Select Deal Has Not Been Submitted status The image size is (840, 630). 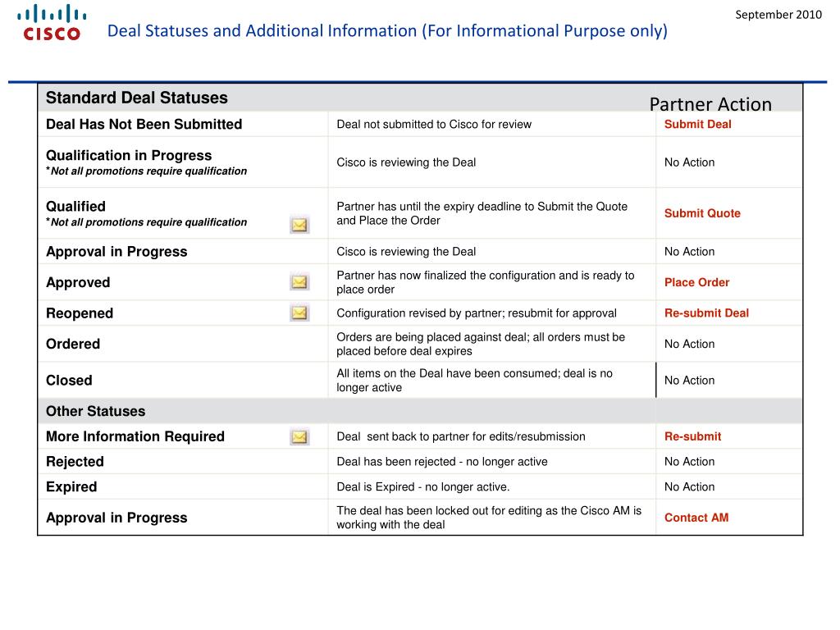coord(144,125)
